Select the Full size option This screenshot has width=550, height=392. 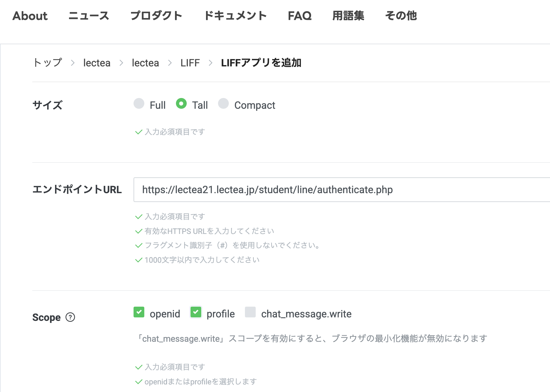tap(139, 104)
